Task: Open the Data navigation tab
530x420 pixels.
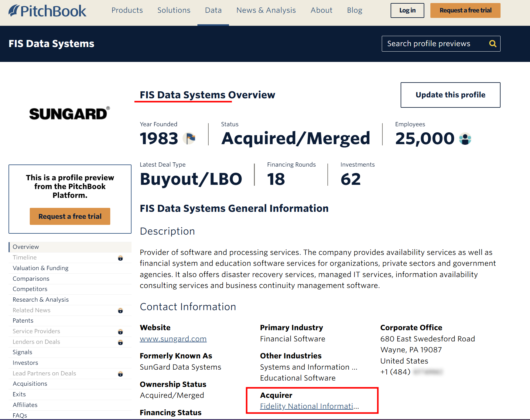Action: pos(213,10)
